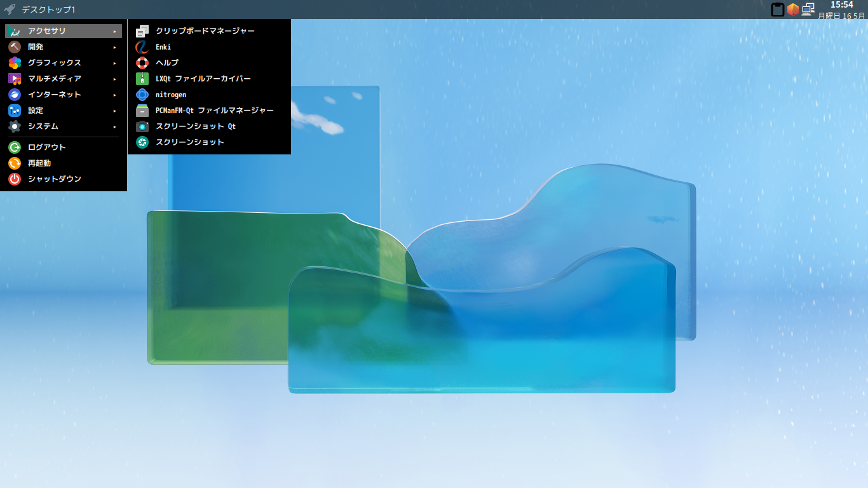Open the 開発 menu category
This screenshot has width=868, height=488.
click(64, 47)
